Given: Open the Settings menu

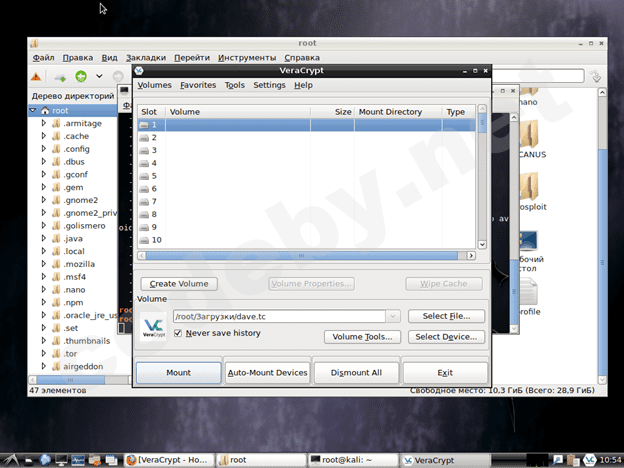Looking at the screenshot, I should coord(269,85).
